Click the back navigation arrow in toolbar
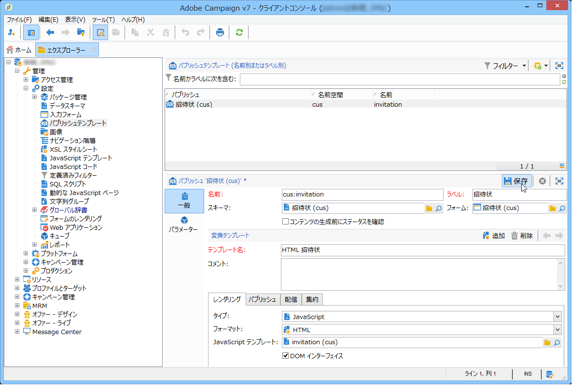Image resolution: width=583 pixels, height=392 pixels. pos(50,32)
